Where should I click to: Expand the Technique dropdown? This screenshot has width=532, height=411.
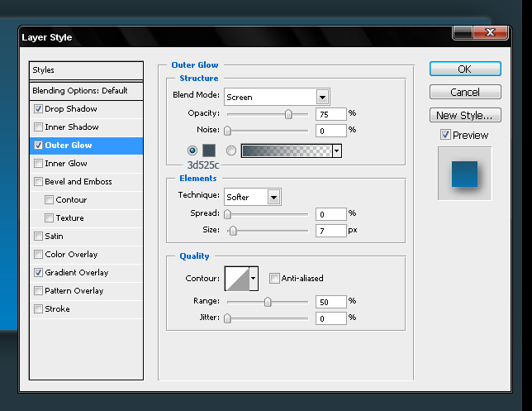click(273, 198)
